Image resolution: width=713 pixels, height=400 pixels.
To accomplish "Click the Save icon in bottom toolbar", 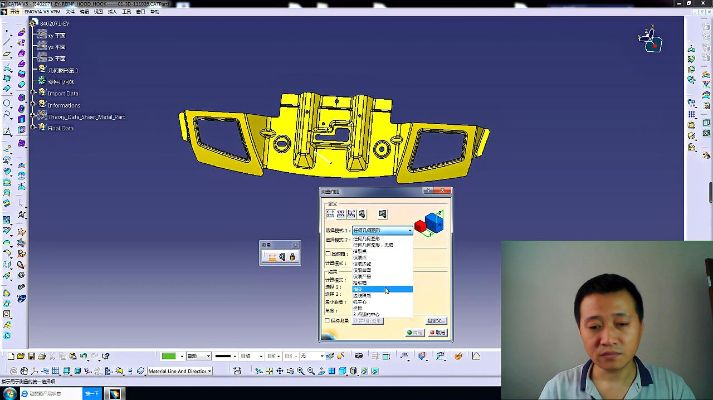I will coord(32,356).
